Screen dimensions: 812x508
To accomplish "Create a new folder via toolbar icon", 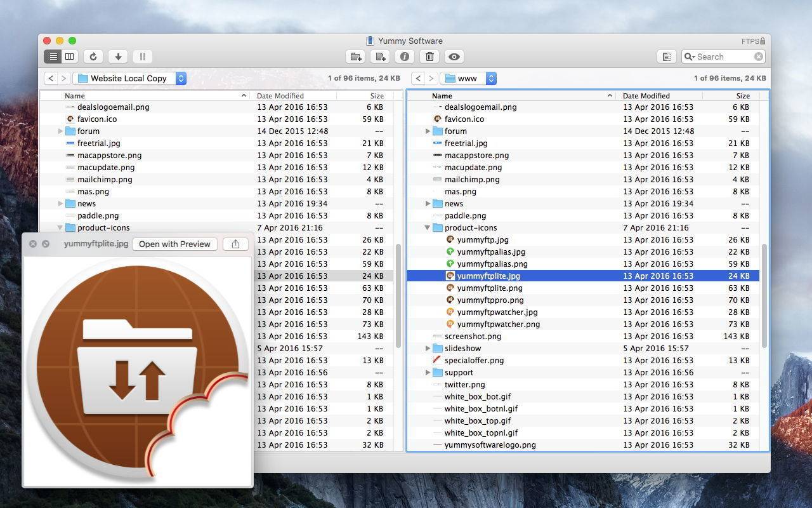I will [356, 57].
